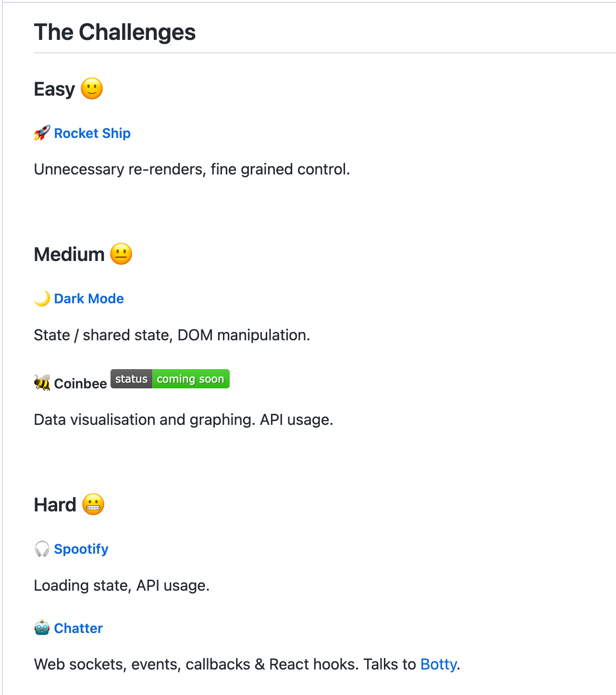616x695 pixels.
Task: Click the Coinbee title text
Action: coord(80,384)
